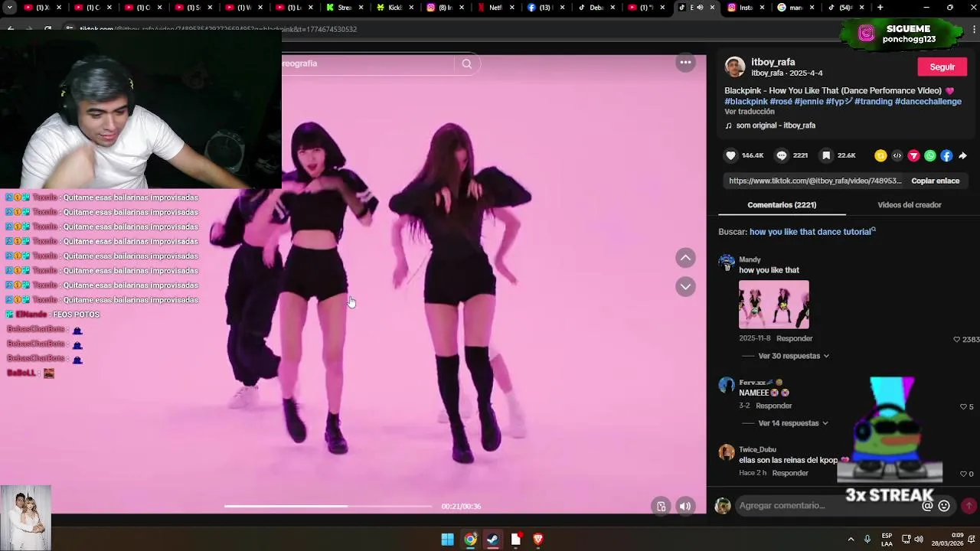Screen dimensions: 980x551
Task: Reply to Ferv.xx's comment with Responder
Action: point(773,406)
